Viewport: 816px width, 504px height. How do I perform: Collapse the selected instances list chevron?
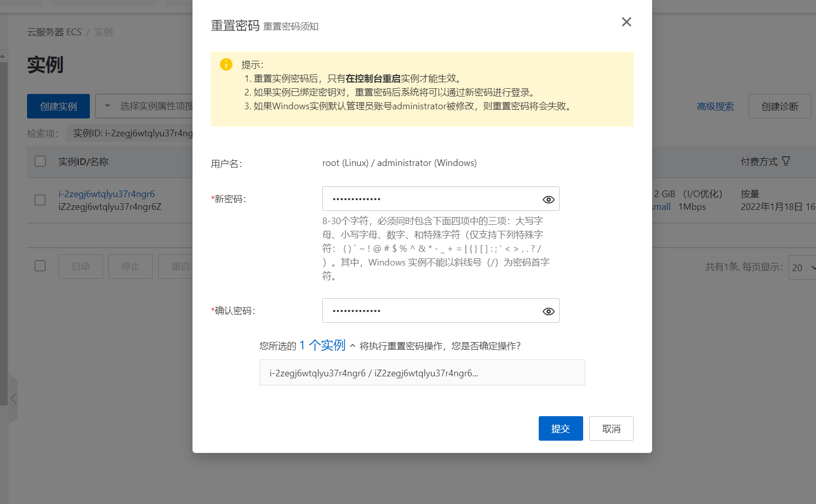click(352, 346)
